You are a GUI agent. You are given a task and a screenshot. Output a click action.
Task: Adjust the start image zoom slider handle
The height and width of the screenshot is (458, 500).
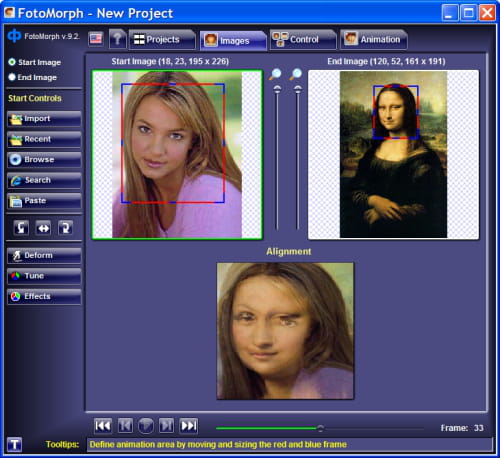tap(277, 89)
